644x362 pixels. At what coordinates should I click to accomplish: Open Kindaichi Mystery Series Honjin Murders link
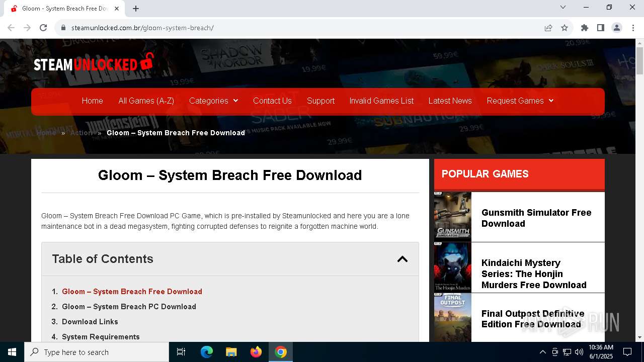click(x=534, y=274)
